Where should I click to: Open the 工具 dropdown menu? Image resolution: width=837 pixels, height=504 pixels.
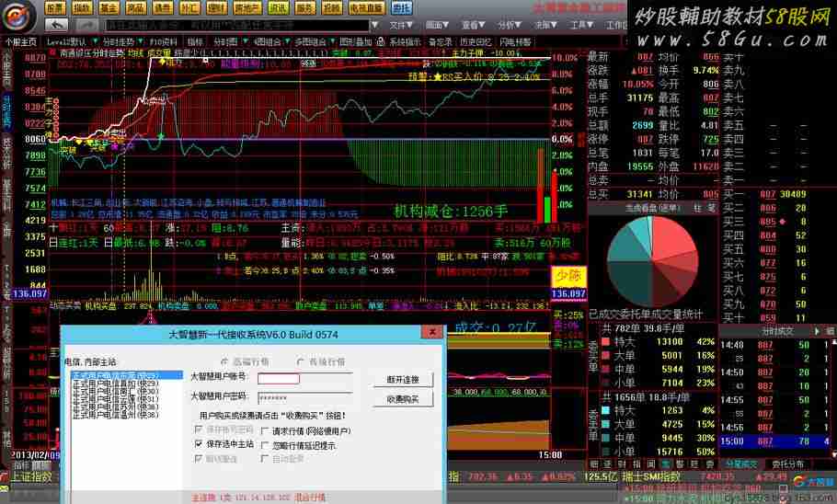(582, 25)
